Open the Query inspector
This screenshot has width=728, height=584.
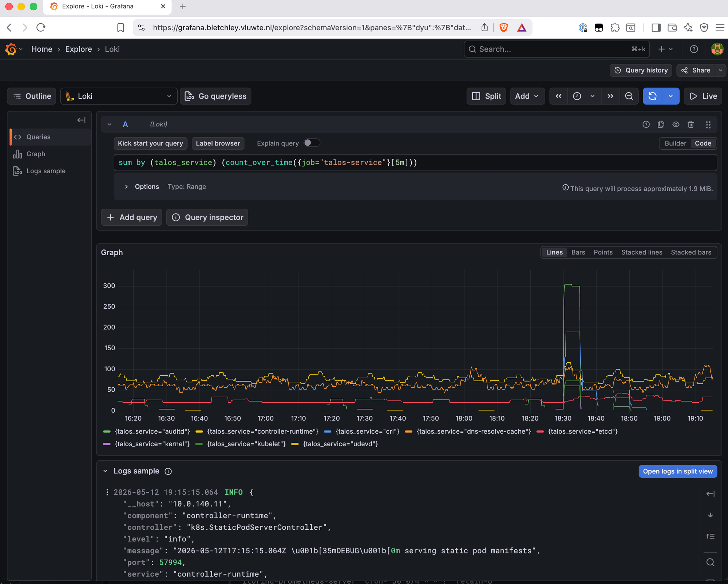(x=207, y=217)
